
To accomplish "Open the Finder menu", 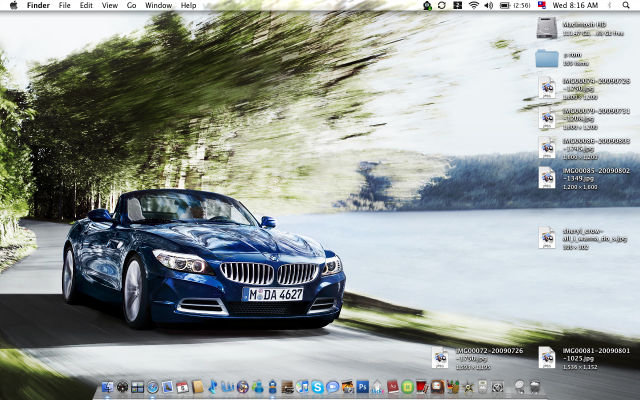I will point(38,5).
